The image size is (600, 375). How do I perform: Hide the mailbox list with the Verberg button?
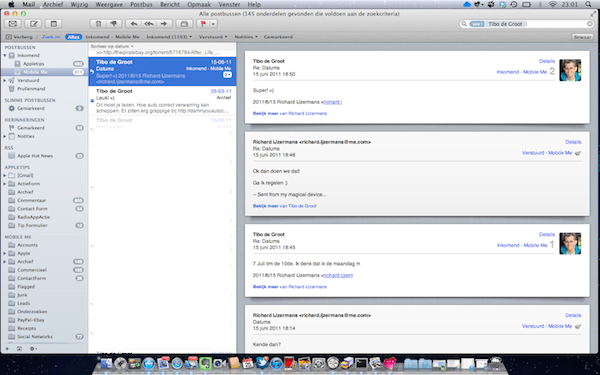click(x=19, y=37)
